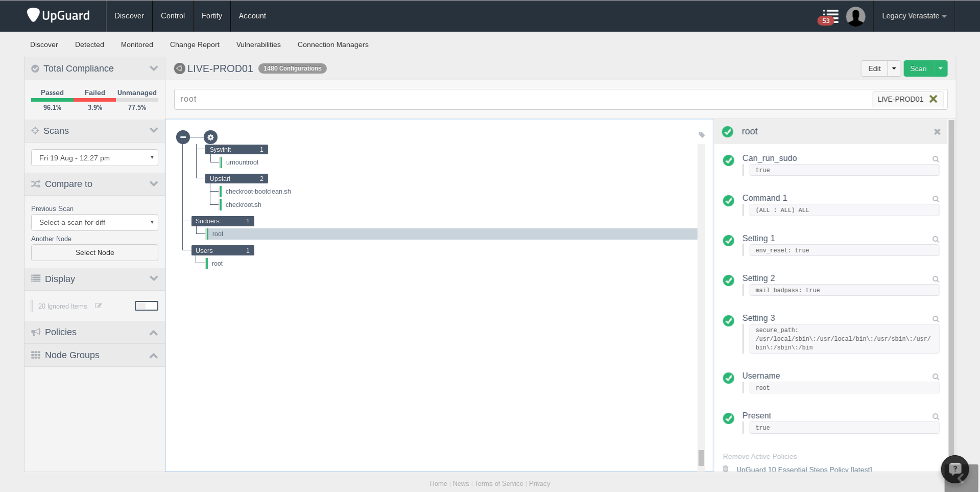Click the magnifier next to Setting 1
Screen dimensions: 980x492
tap(936, 239)
